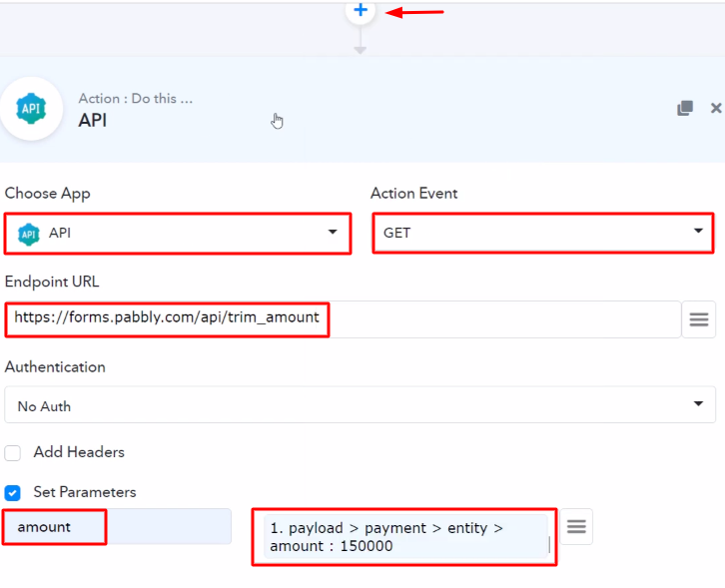The image size is (725, 588).
Task: Click the API app logo in header
Action: 31,109
